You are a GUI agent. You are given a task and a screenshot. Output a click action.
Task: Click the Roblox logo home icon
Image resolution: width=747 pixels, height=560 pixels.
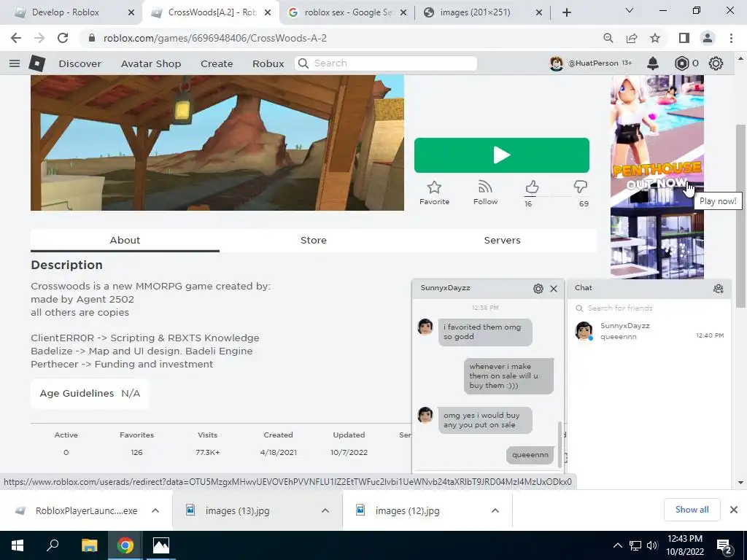coord(37,63)
